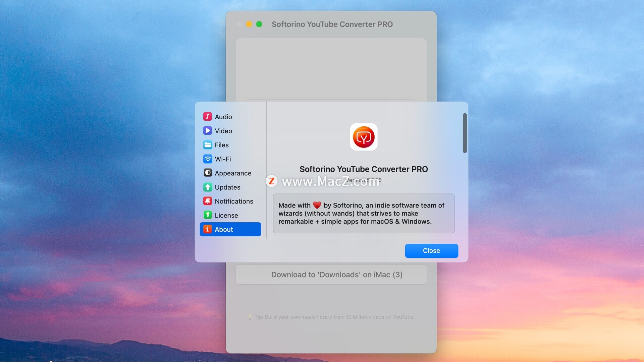This screenshot has height=362, width=644.
Task: Click the 'Made with' description text box
Action: 364,214
